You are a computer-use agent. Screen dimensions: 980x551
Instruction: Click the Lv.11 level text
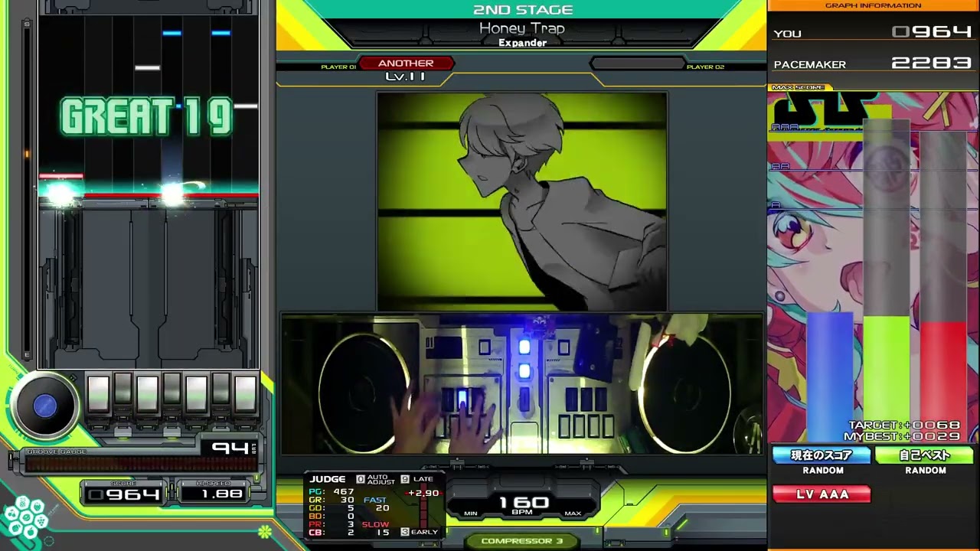point(406,77)
